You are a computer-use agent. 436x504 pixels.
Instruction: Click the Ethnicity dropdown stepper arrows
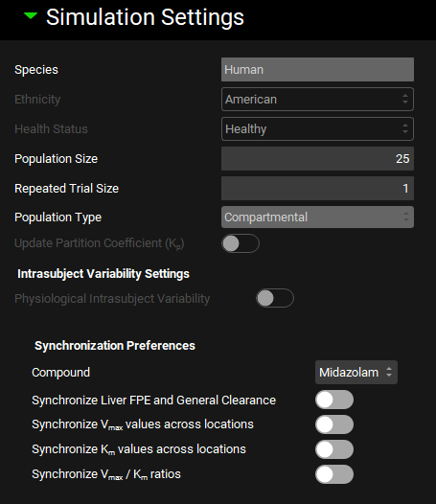(x=405, y=99)
